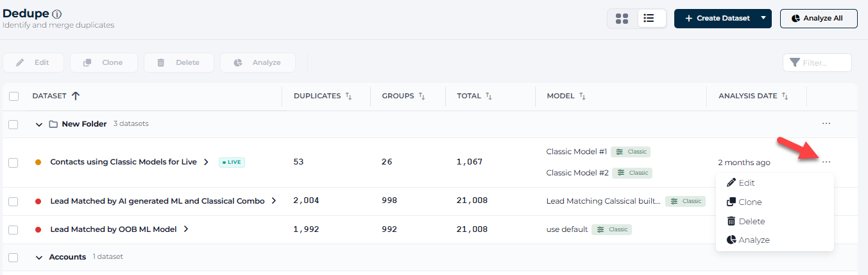This screenshot has width=868, height=275.
Task: Check the Contacts using Classic Models checkbox
Action: (x=13, y=163)
